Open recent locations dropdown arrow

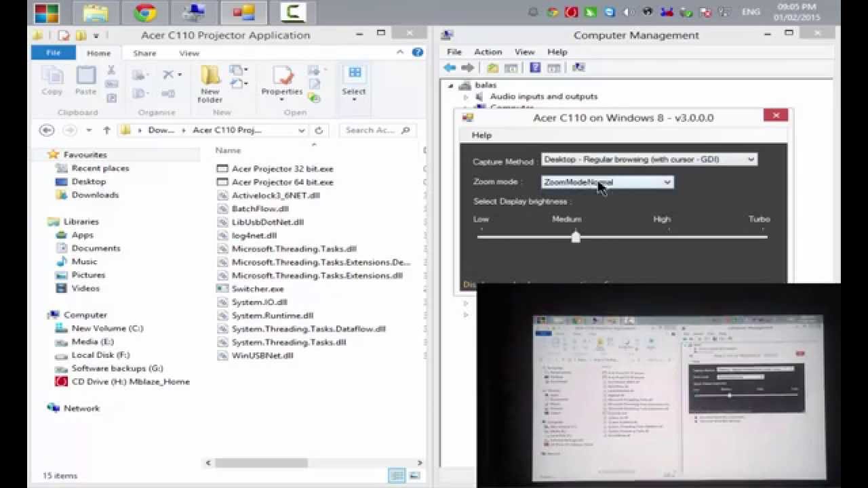89,130
